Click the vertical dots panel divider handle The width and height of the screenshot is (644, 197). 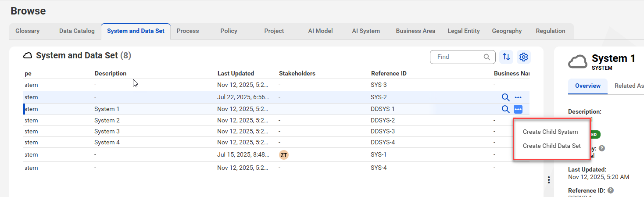pyautogui.click(x=549, y=180)
